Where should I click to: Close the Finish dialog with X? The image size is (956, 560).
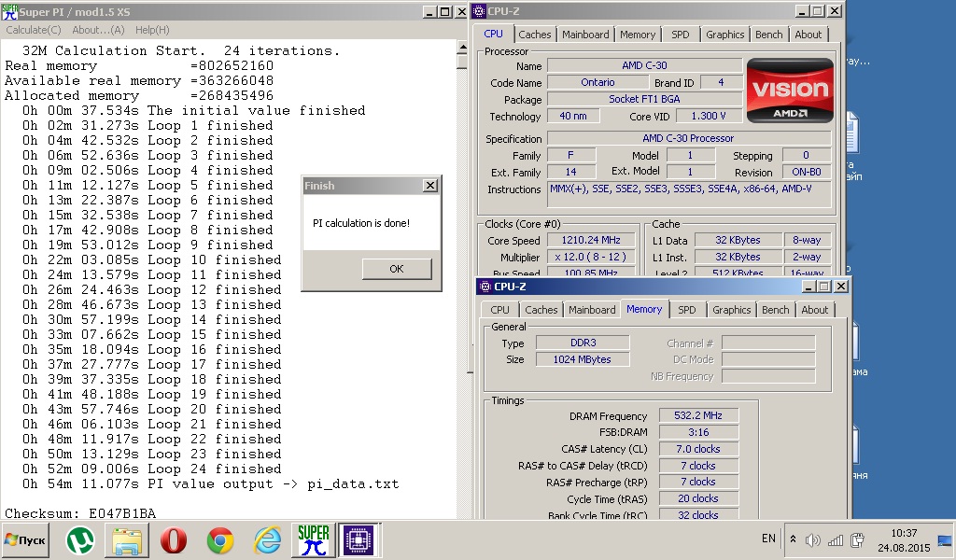point(430,185)
